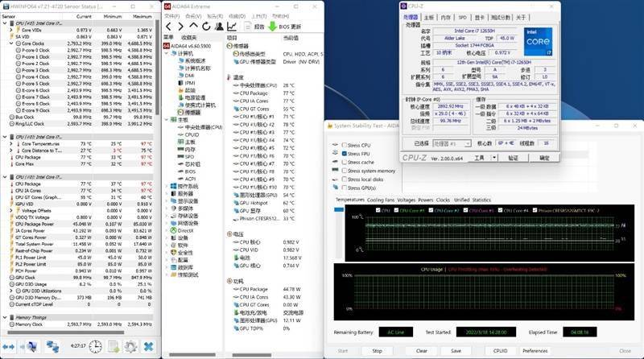Open the 工具 dropdown arrow in CPU-Z
The image size is (644, 359).
click(x=494, y=158)
